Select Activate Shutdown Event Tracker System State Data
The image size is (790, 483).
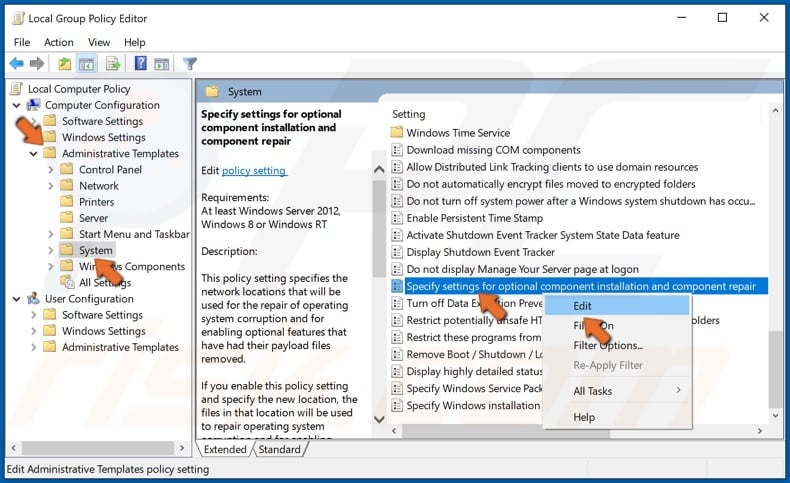click(x=543, y=235)
